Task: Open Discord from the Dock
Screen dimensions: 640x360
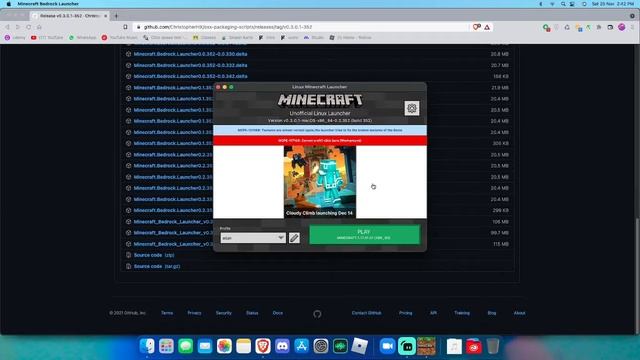Action: coord(282,346)
